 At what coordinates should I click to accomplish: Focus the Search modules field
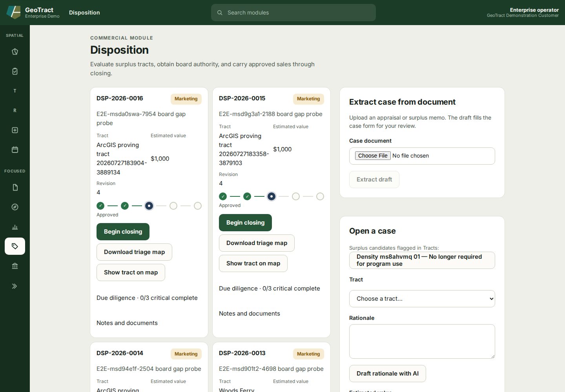293,13
